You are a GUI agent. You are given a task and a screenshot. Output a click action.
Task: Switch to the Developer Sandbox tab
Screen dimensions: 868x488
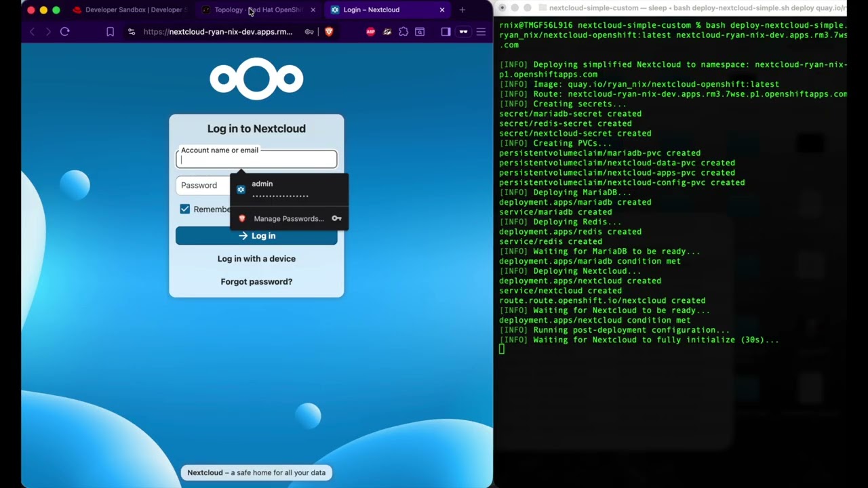click(x=128, y=10)
